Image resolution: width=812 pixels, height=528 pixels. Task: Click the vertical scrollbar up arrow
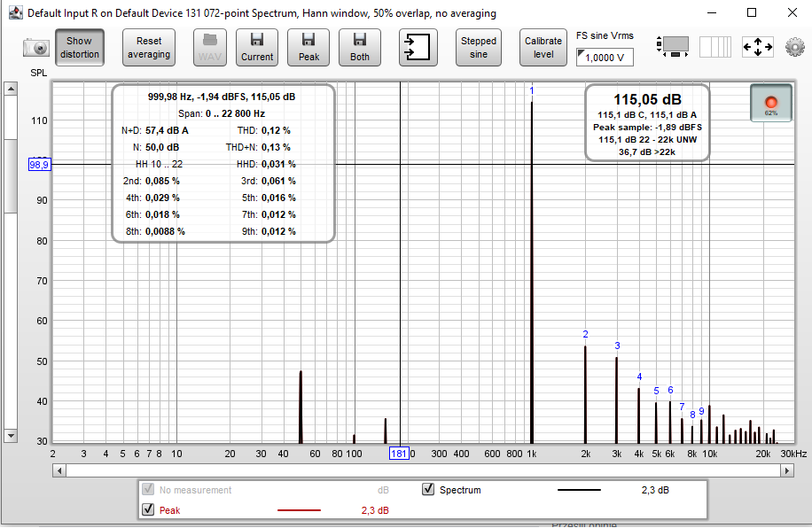(x=11, y=89)
